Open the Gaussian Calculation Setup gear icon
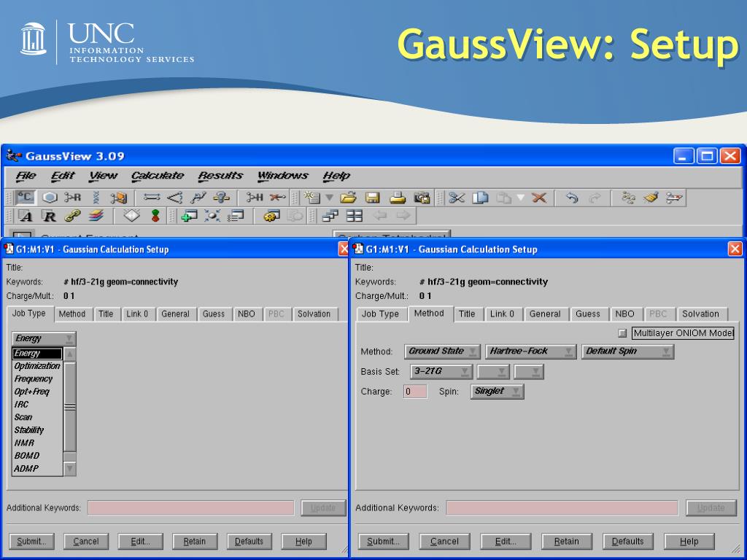This screenshot has height=560, width=747. [x=271, y=216]
